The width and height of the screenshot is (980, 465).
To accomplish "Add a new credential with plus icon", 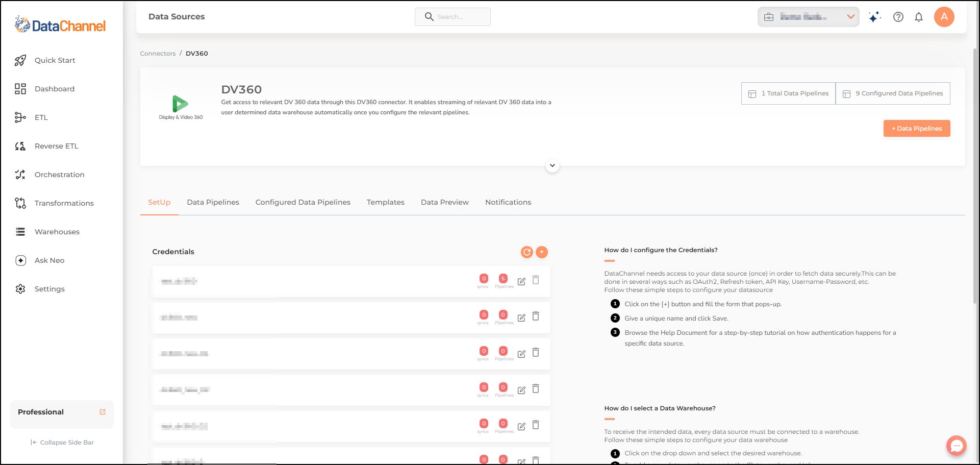I will (x=542, y=252).
